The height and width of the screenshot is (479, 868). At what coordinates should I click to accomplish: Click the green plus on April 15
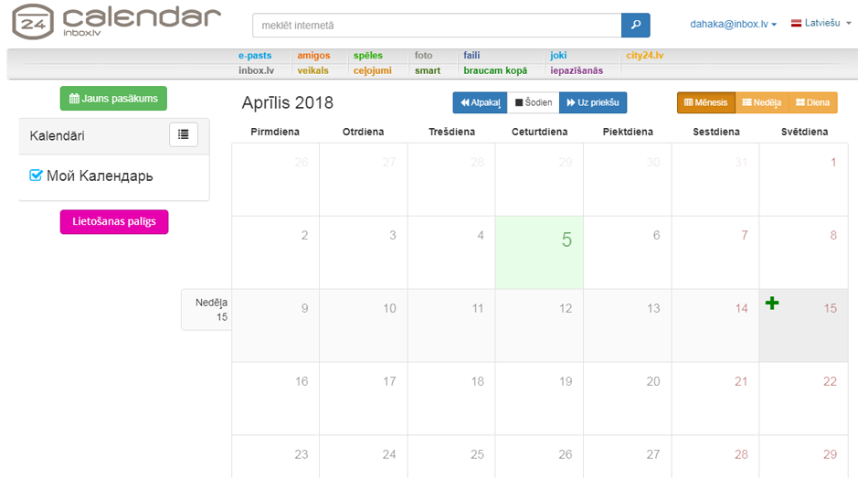click(772, 303)
